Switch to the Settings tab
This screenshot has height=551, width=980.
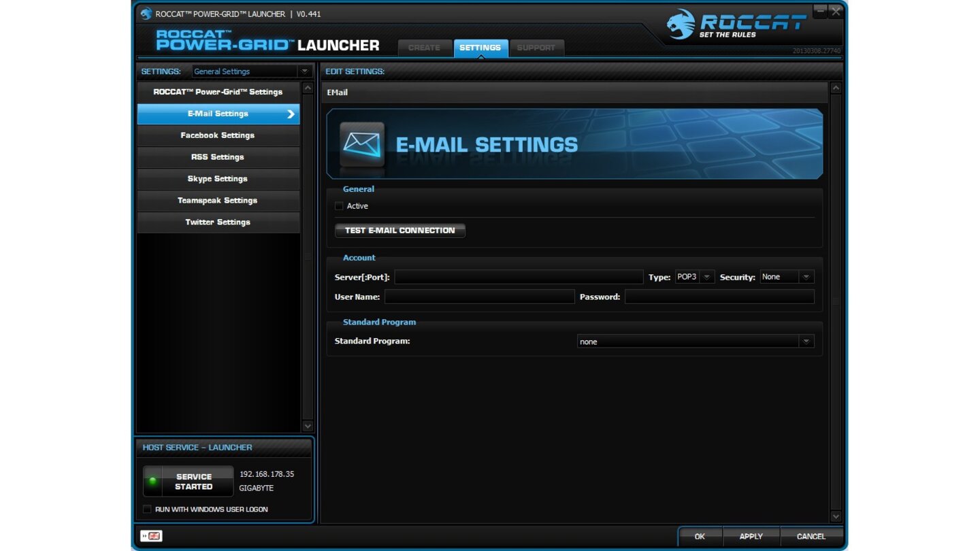480,48
